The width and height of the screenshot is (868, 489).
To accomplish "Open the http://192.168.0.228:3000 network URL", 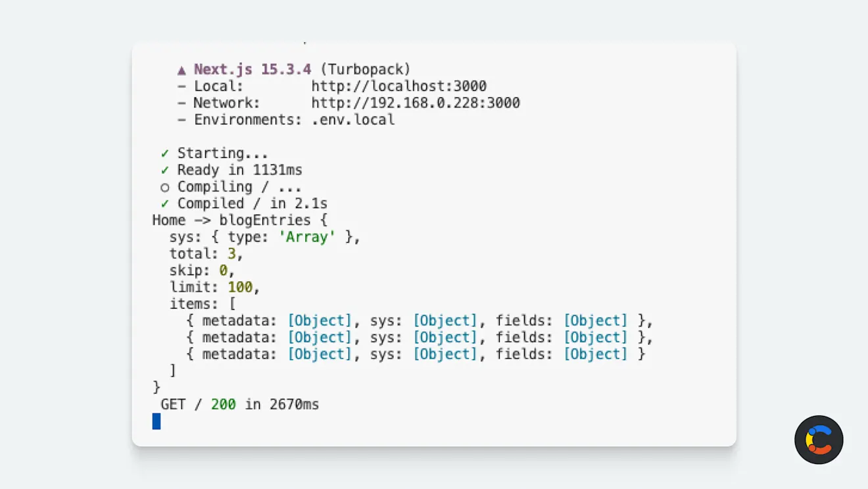I will click(416, 103).
